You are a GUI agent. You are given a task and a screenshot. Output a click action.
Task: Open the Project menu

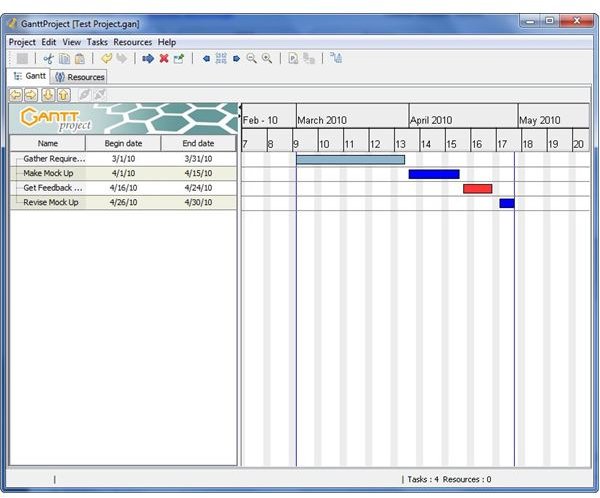pyautogui.click(x=22, y=42)
